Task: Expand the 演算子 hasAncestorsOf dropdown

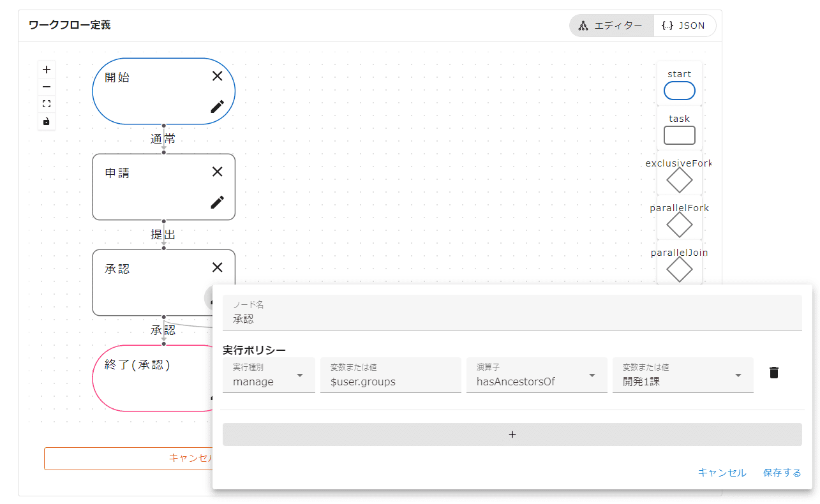Action: pos(536,376)
